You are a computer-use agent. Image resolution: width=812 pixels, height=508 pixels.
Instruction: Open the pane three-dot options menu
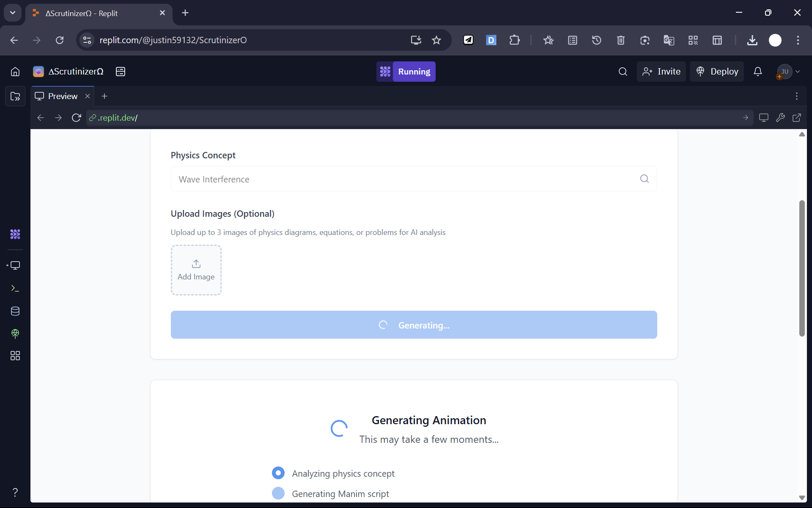[x=797, y=96]
